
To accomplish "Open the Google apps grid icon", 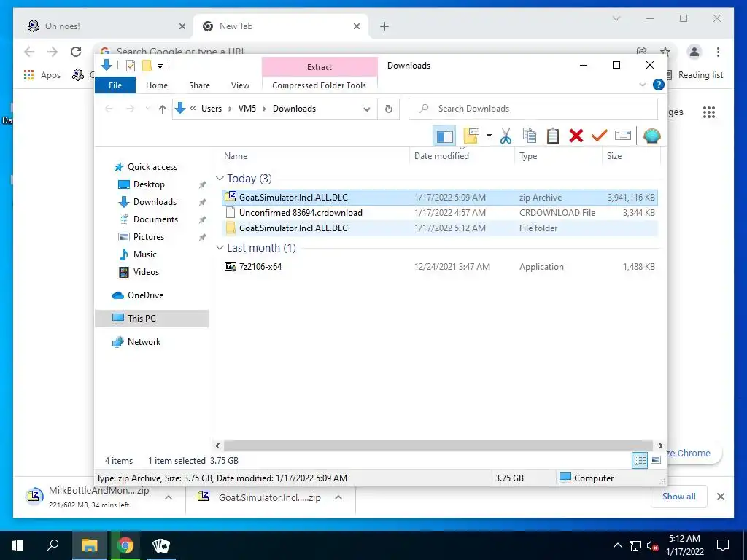I will coord(709,112).
